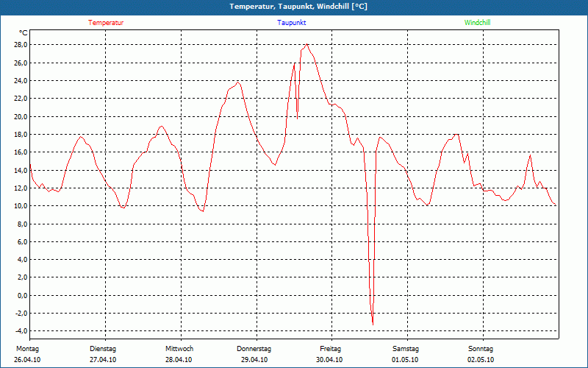Click the date 02.05.10
The width and height of the screenshot is (588, 368).
[x=481, y=360]
